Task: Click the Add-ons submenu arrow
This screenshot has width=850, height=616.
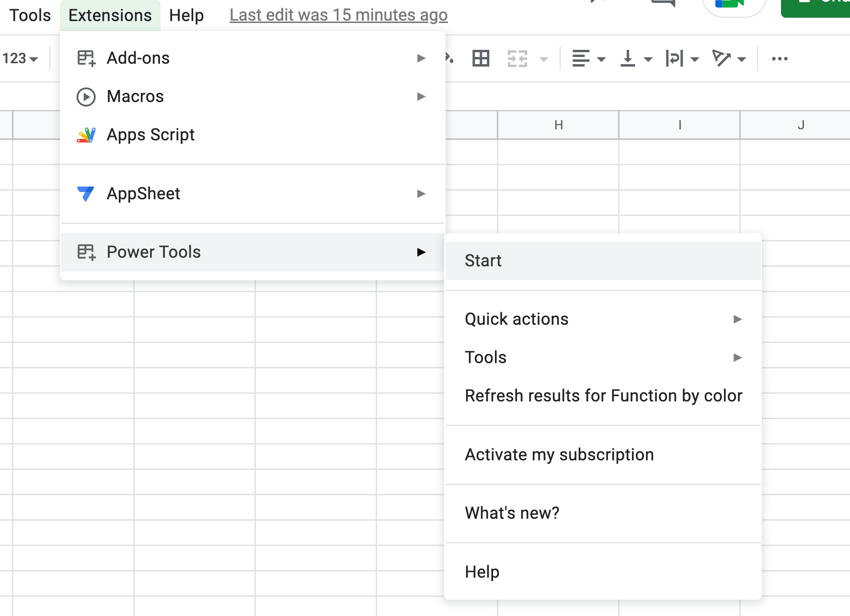Action: coord(421,58)
